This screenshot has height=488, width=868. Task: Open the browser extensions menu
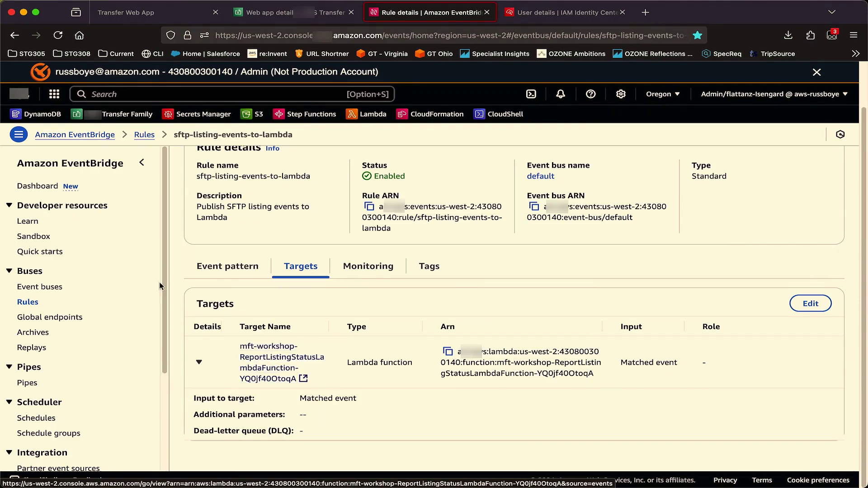click(810, 35)
